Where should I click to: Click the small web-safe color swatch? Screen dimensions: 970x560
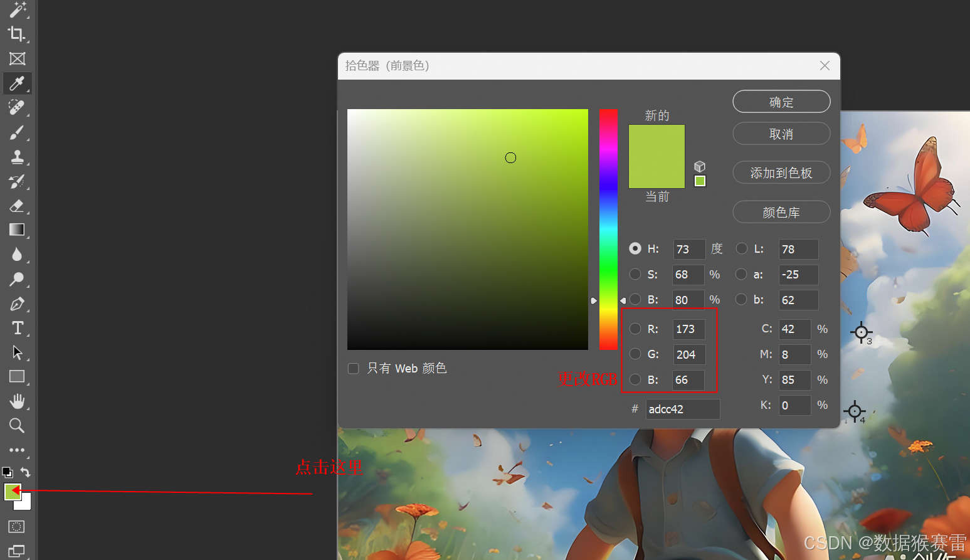700,181
